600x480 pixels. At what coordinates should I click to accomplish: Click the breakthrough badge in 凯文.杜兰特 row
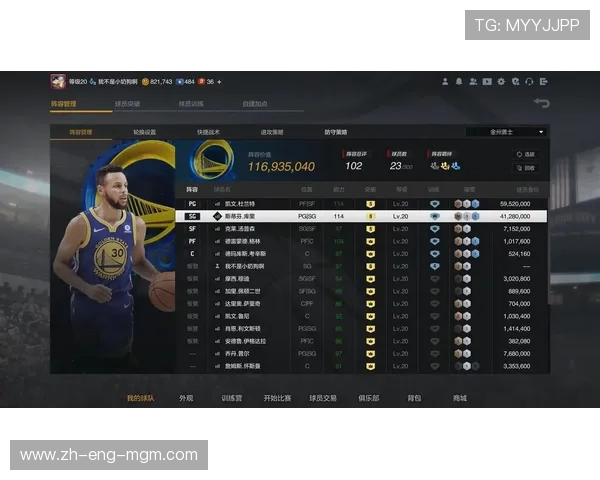tap(370, 204)
